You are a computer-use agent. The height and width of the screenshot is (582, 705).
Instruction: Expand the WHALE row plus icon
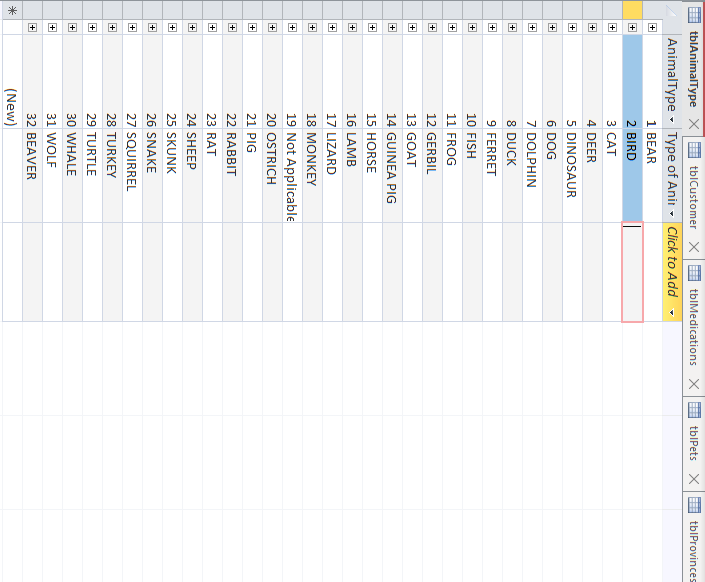72,27
